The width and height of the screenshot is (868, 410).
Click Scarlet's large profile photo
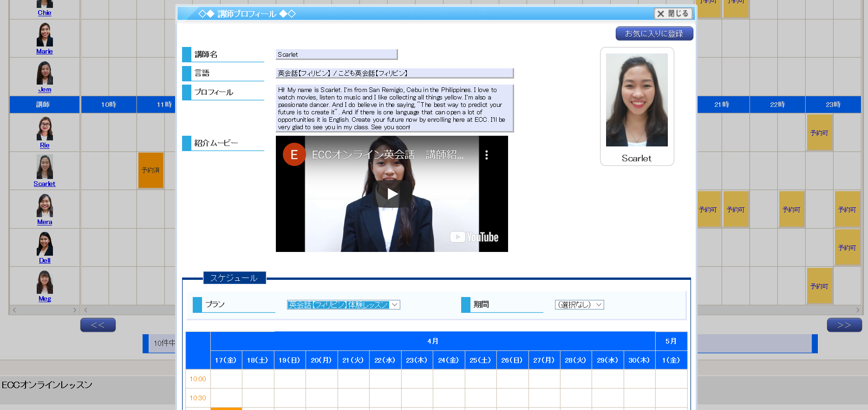(x=637, y=100)
